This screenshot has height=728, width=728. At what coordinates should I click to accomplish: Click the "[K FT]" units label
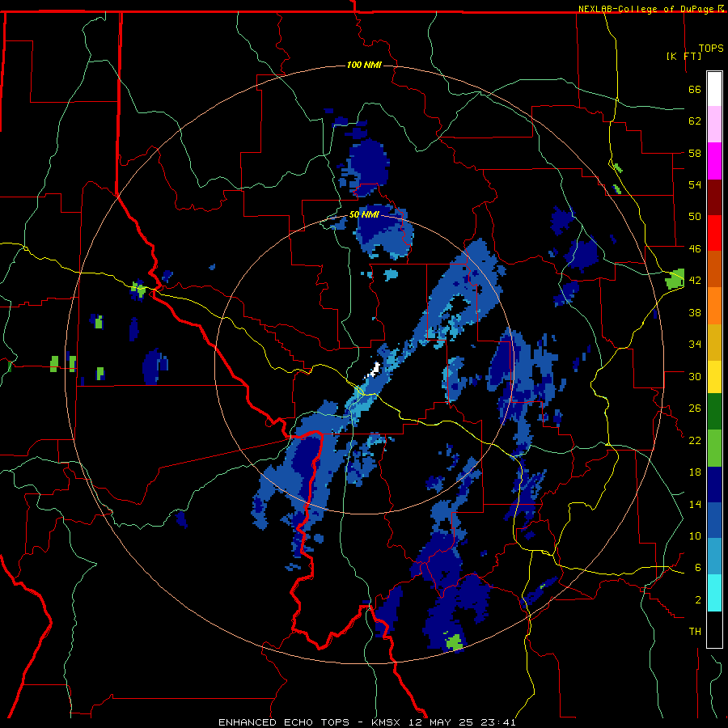click(x=684, y=56)
